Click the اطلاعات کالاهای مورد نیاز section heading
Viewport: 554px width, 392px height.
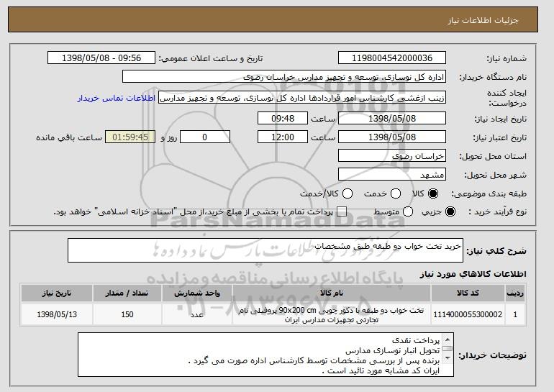point(473,274)
